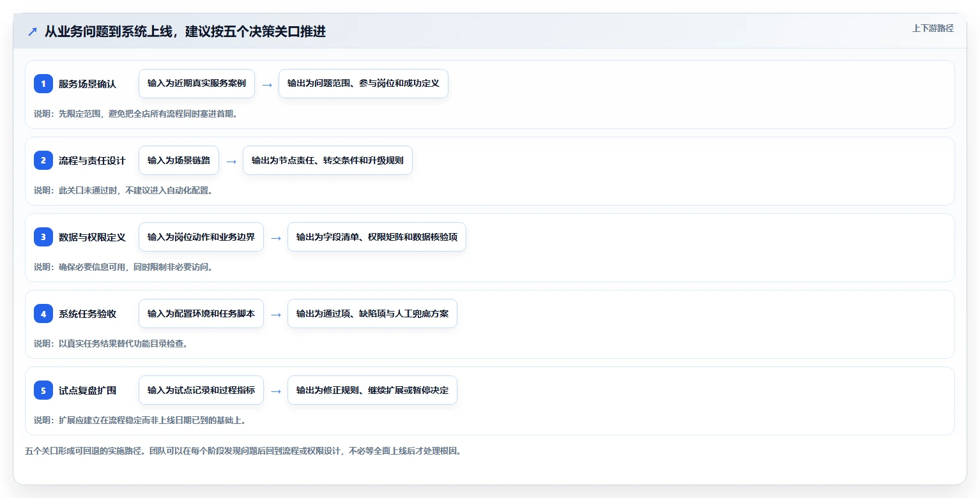
Task: Click the number 2 step badge
Action: (43, 160)
